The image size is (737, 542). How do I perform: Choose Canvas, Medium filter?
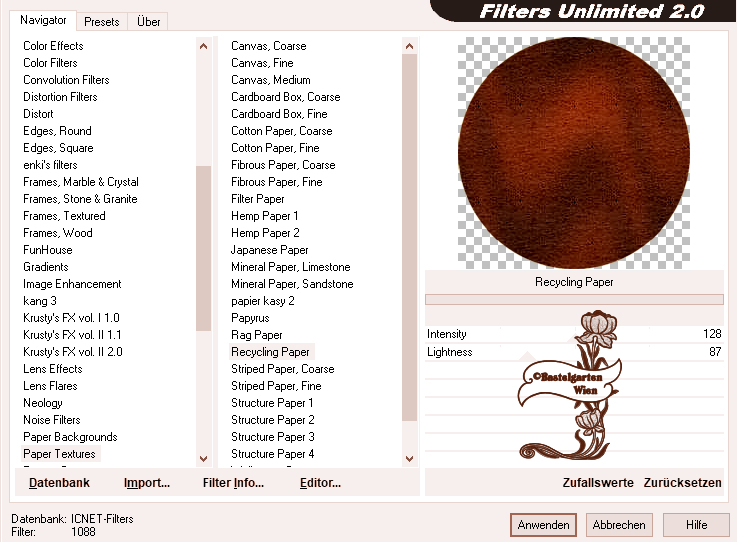(271, 80)
